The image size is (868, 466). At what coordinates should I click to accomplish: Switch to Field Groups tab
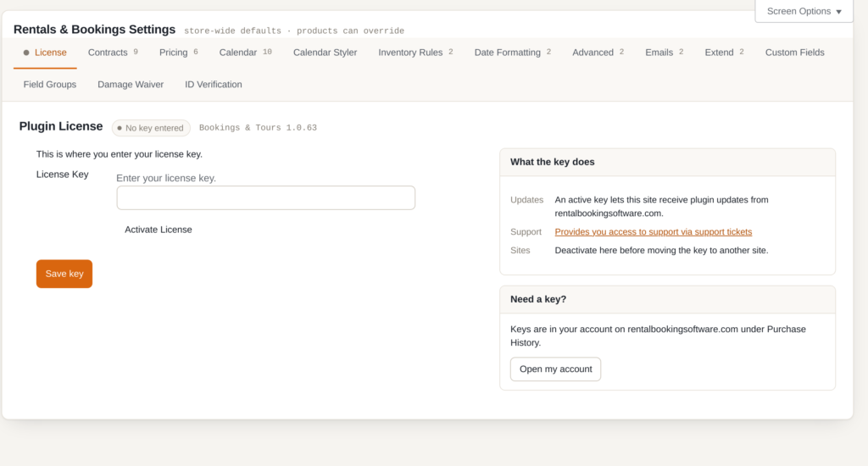point(50,85)
